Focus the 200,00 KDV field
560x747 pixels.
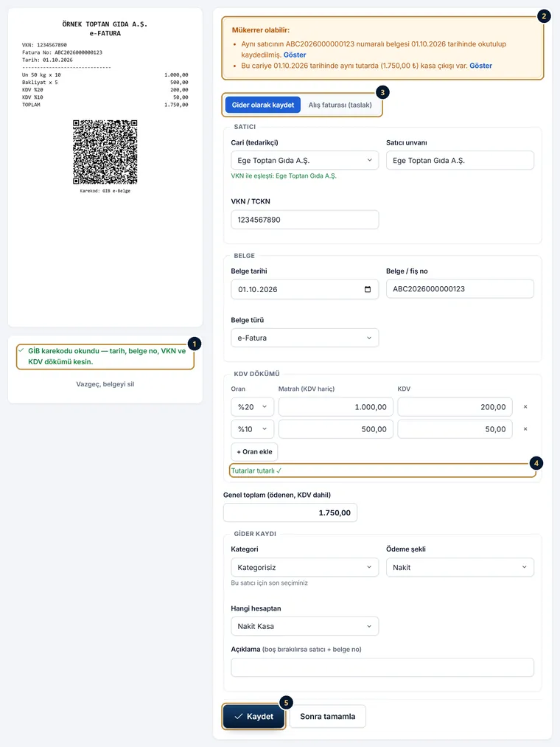click(455, 407)
